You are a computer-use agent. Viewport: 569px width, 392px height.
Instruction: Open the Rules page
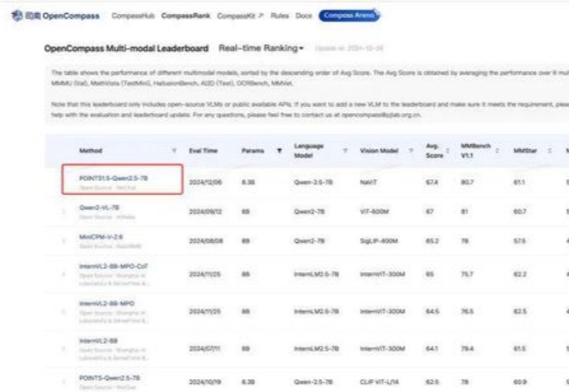[x=280, y=16]
